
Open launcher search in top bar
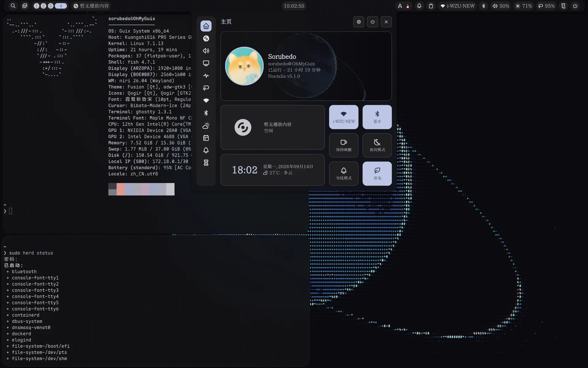(x=13, y=6)
